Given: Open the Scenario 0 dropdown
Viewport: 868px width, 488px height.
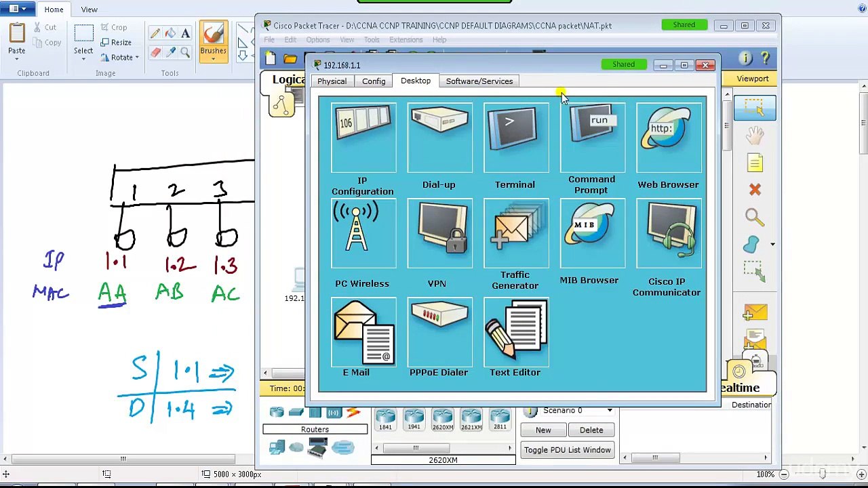Looking at the screenshot, I should click(x=609, y=411).
